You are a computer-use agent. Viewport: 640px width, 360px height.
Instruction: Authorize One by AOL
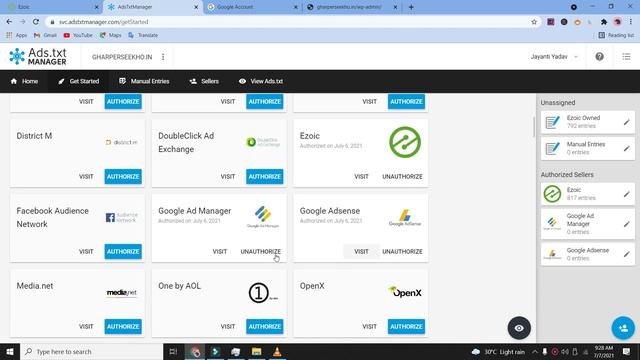coord(264,327)
